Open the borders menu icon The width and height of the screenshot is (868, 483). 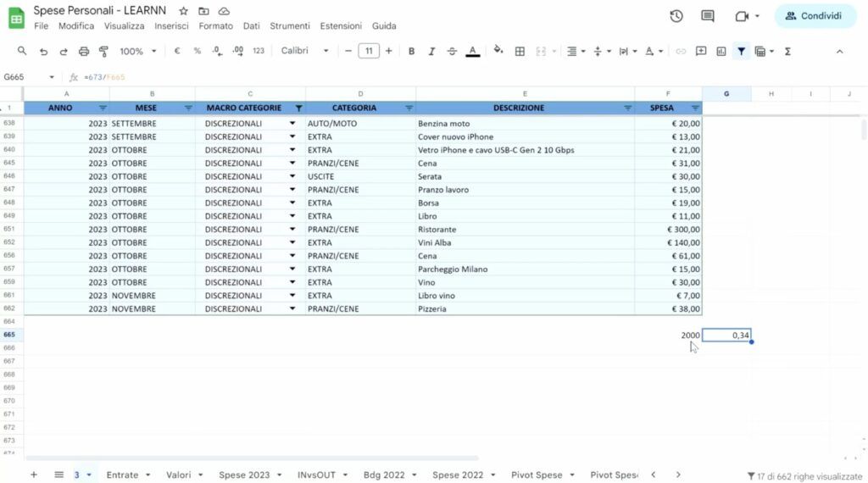point(520,52)
